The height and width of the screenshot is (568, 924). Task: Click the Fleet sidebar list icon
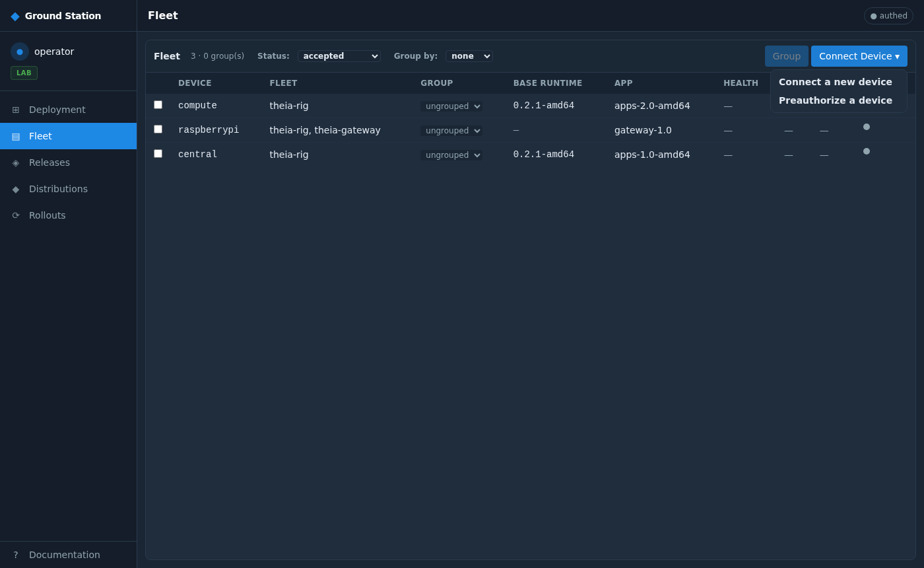coord(16,136)
